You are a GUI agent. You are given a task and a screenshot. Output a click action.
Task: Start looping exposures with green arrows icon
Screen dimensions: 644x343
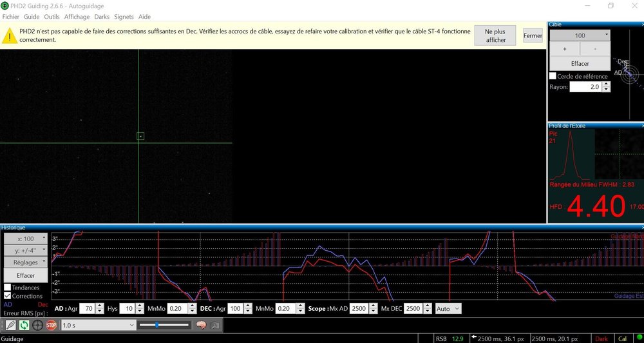pyautogui.click(x=24, y=326)
